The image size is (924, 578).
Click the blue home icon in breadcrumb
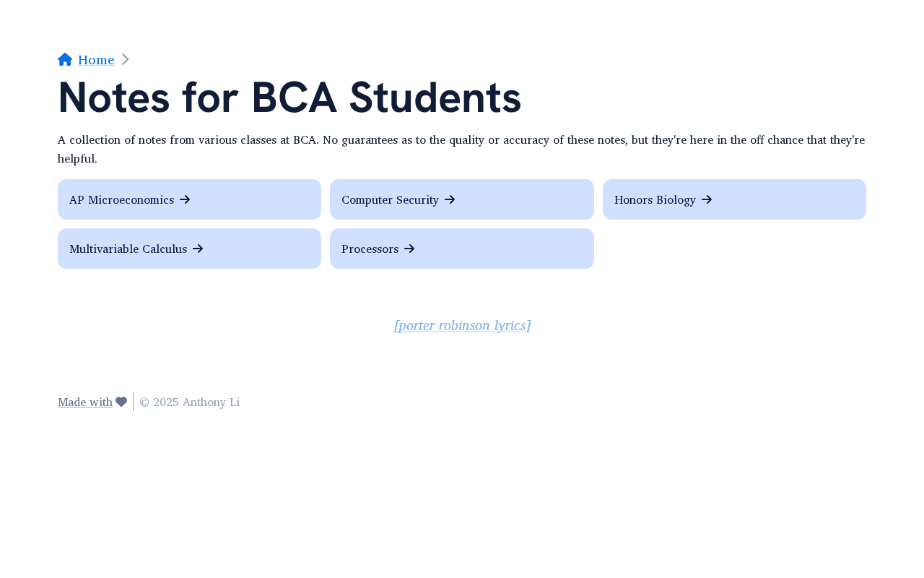click(65, 59)
